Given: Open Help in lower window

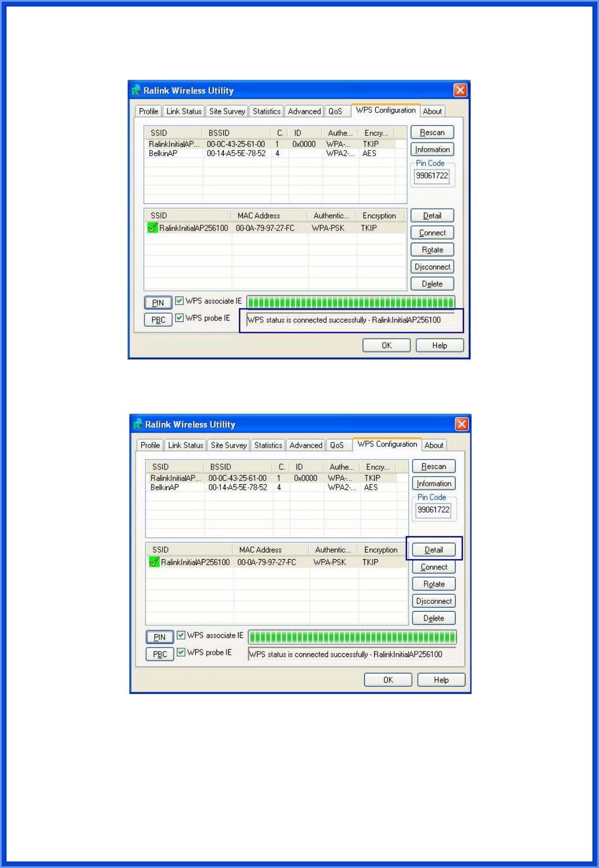Looking at the screenshot, I should point(441,679).
